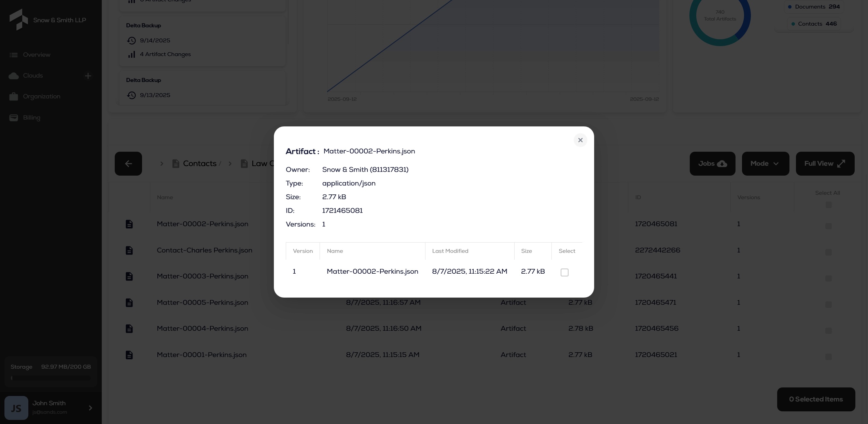This screenshot has width=868, height=424.
Task: Expand John Smith user menu chevron
Action: pos(90,408)
